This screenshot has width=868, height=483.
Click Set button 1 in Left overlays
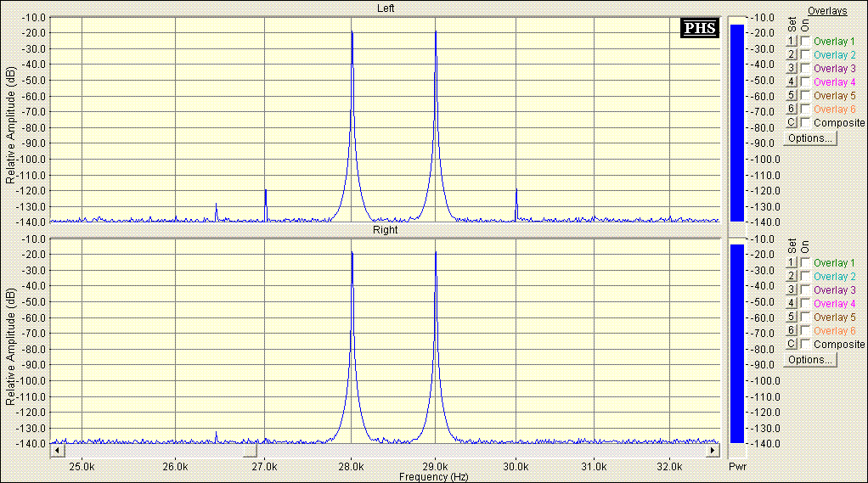click(791, 41)
